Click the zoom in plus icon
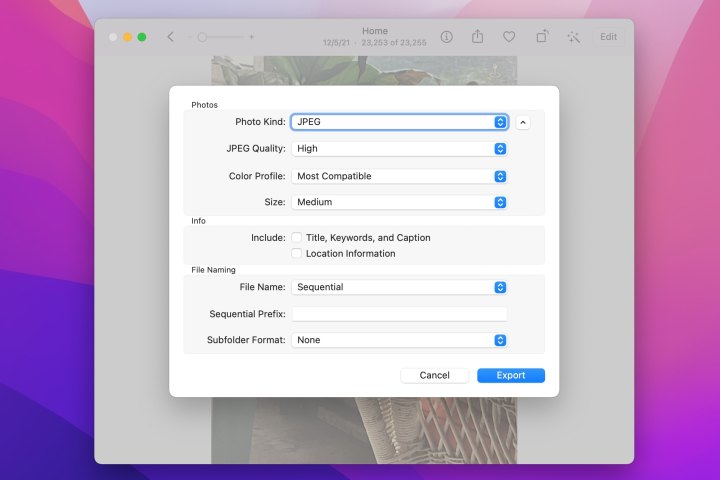The height and width of the screenshot is (480, 720). point(251,37)
